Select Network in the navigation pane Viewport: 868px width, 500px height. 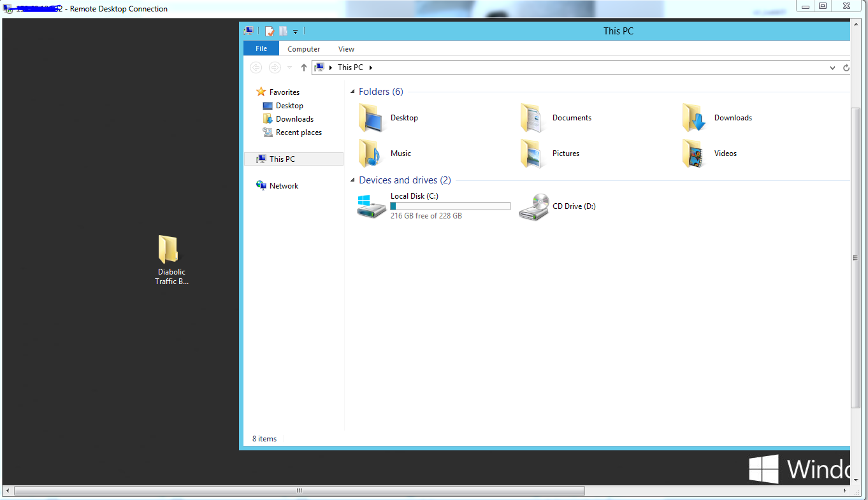pyautogui.click(x=284, y=186)
